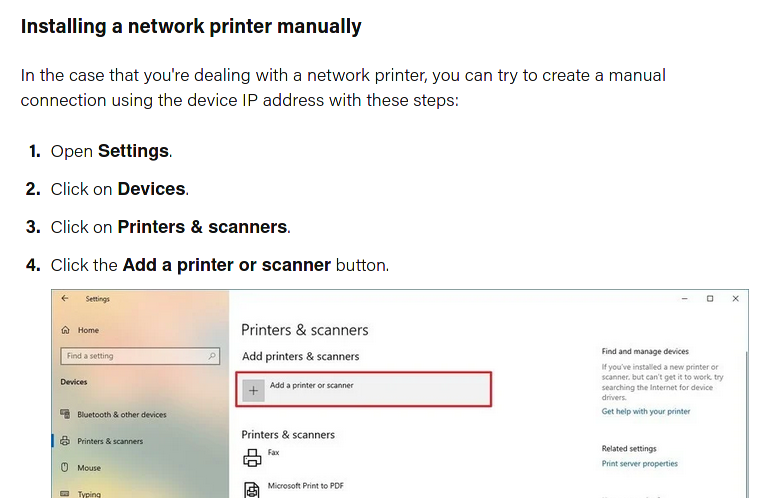The height and width of the screenshot is (498, 780).
Task: Open Get help with your printer link
Action: [x=646, y=411]
